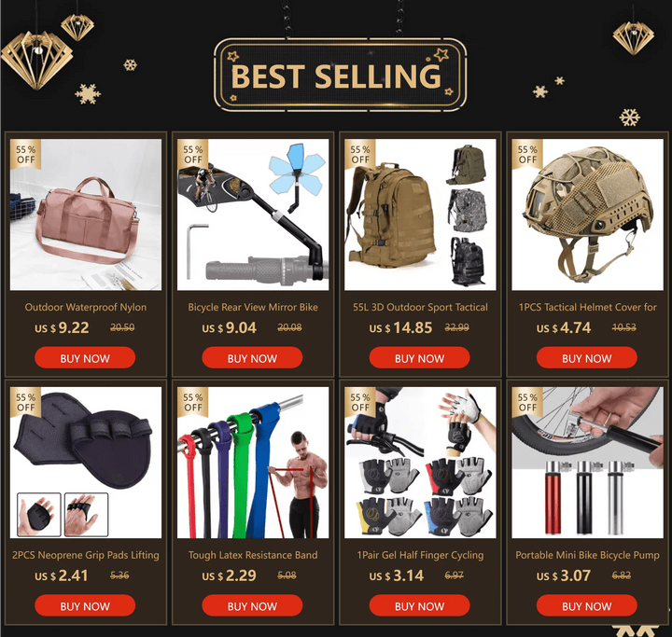Buy the 55L 3D Outdoor Sport Tactical backpack

click(419, 358)
